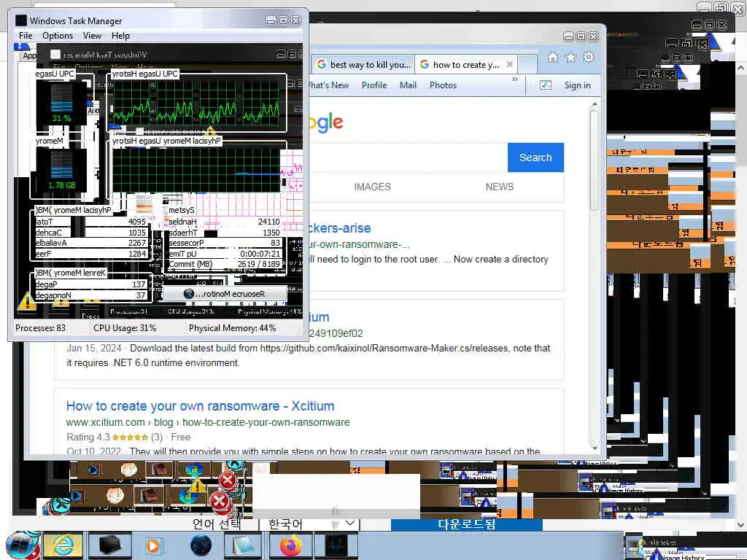Screen dimensions: 747x560
Task: Expand the favorites bar overflow chevron
Action: pos(514,79)
